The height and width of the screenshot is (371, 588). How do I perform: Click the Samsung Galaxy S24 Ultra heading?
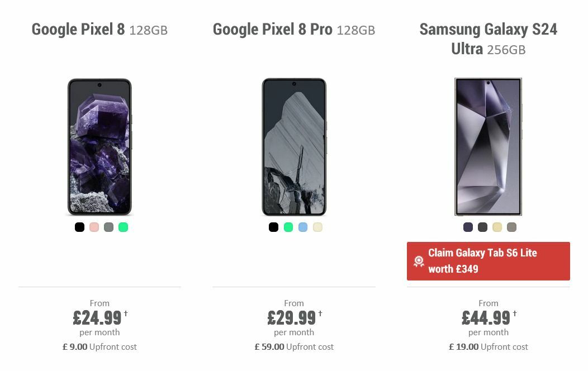(x=488, y=39)
